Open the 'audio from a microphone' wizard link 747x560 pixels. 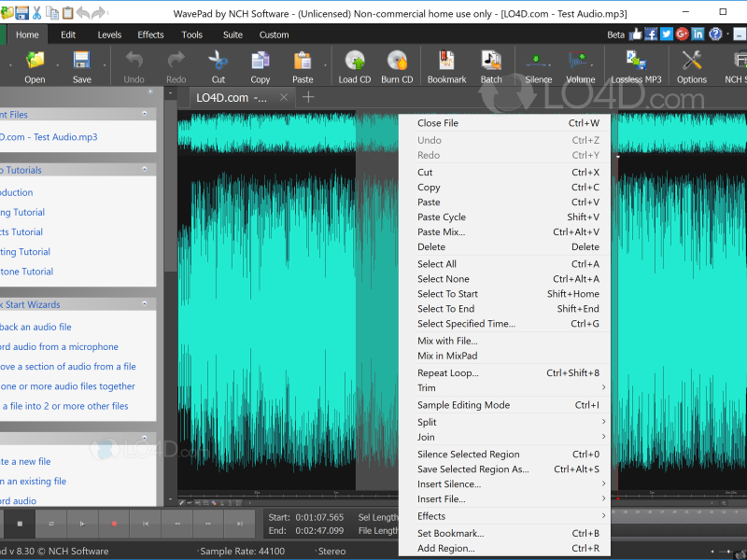pyautogui.click(x=59, y=346)
